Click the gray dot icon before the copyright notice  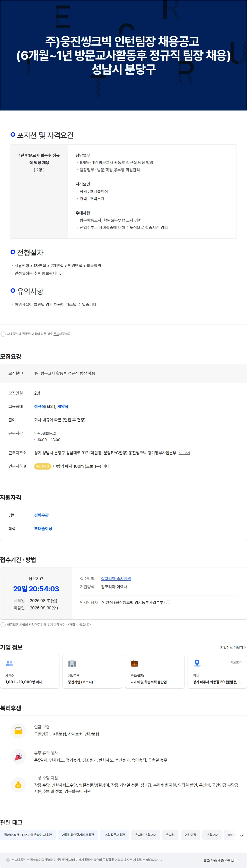click(x=8, y=860)
